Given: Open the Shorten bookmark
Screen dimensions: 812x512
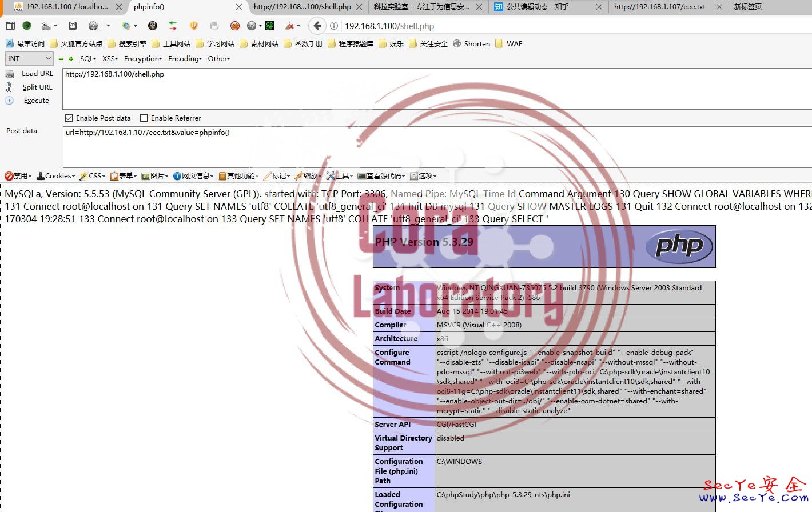Looking at the screenshot, I should [472, 43].
